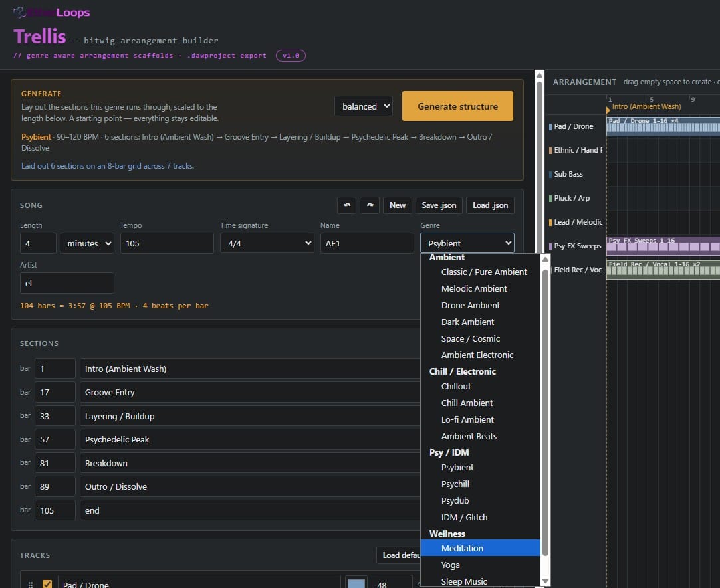Click the redo arrow icon button
The width and height of the screenshot is (720, 588).
pyautogui.click(x=370, y=205)
